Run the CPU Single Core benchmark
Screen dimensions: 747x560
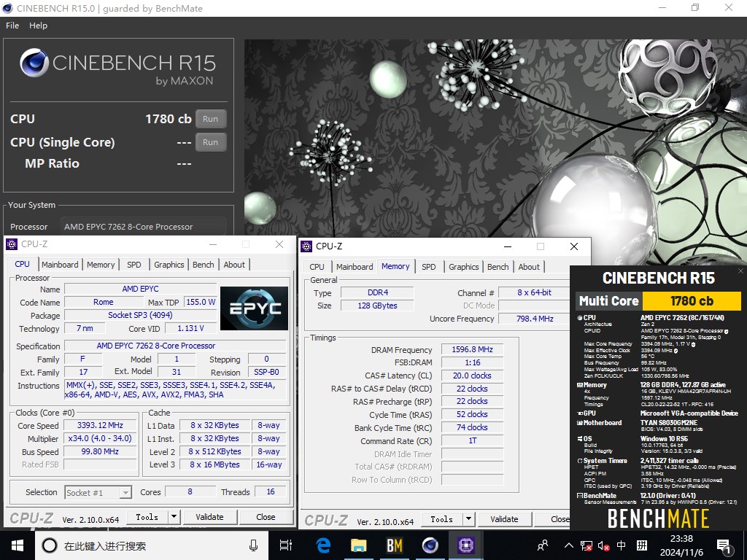click(211, 142)
